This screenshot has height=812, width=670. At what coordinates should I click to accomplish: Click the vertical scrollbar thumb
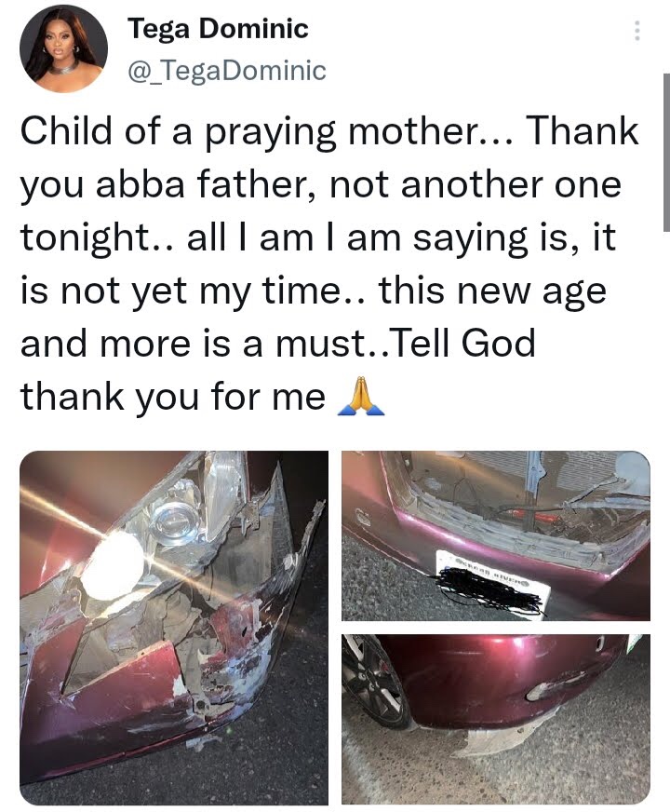click(666, 153)
